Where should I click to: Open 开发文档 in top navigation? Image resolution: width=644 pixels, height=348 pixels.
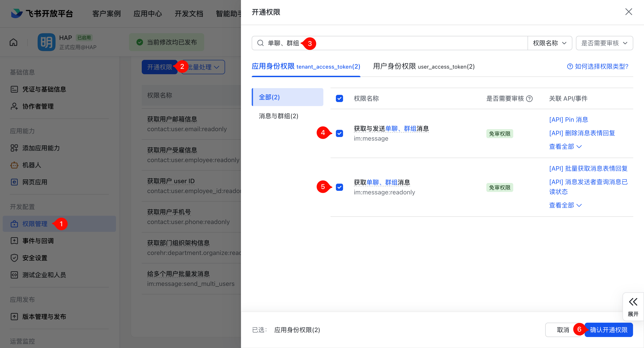[189, 13]
